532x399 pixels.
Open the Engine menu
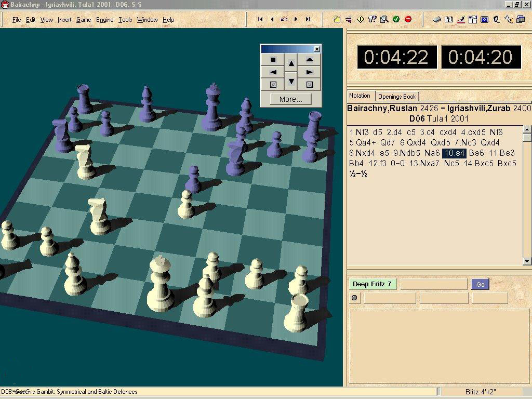[x=104, y=20]
